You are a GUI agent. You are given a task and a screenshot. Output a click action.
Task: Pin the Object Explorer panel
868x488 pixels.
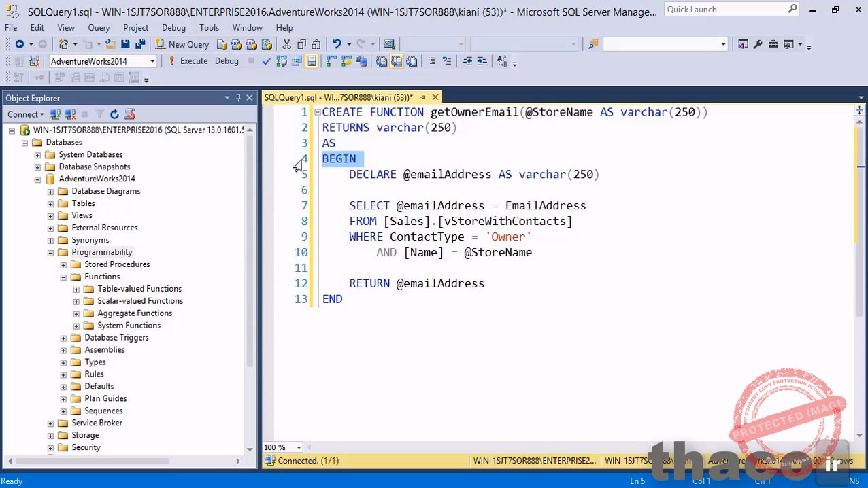[238, 98]
